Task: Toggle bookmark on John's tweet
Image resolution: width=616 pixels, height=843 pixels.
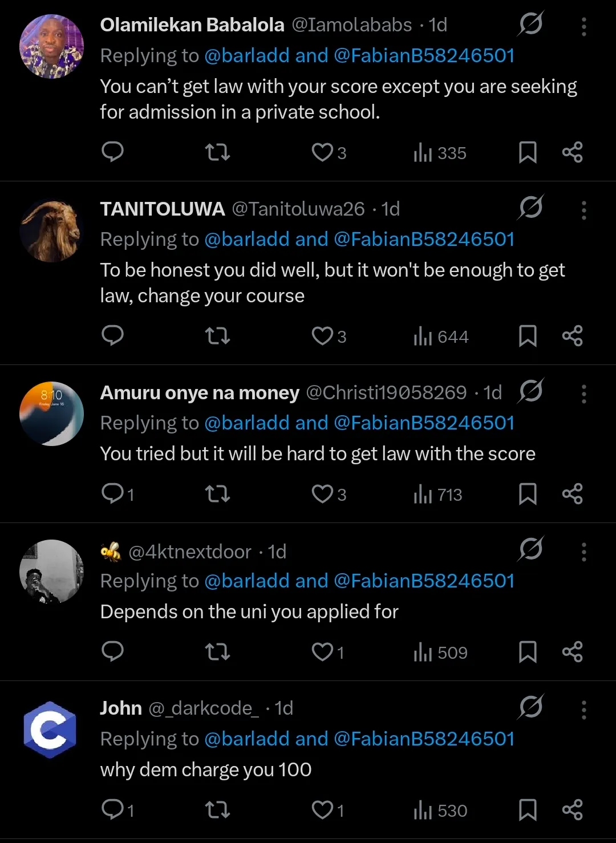Action: [528, 810]
